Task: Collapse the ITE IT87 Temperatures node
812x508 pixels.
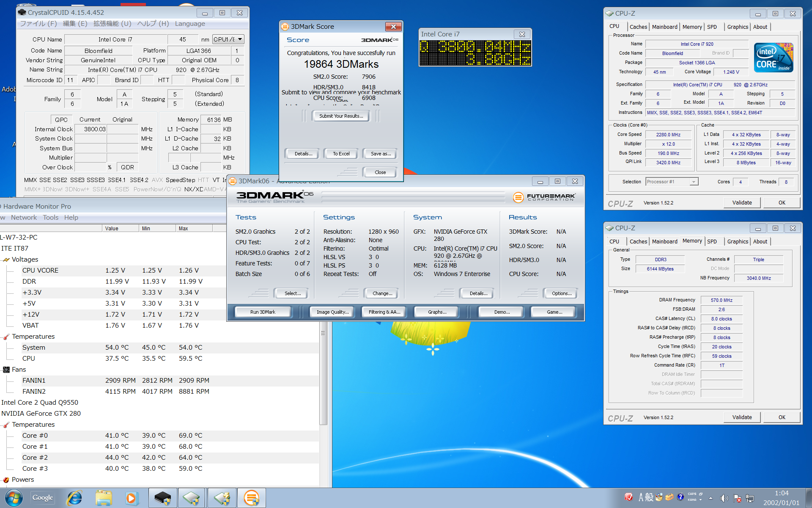Action: [6, 337]
